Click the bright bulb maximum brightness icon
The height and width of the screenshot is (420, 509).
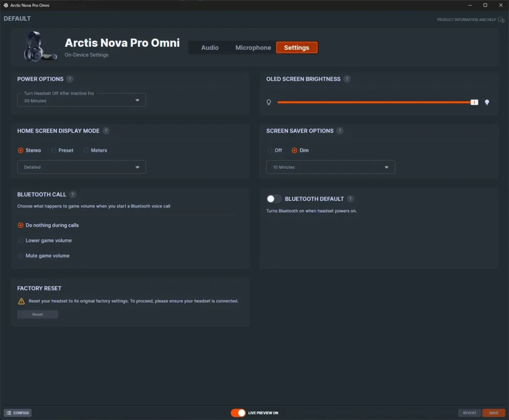point(487,102)
